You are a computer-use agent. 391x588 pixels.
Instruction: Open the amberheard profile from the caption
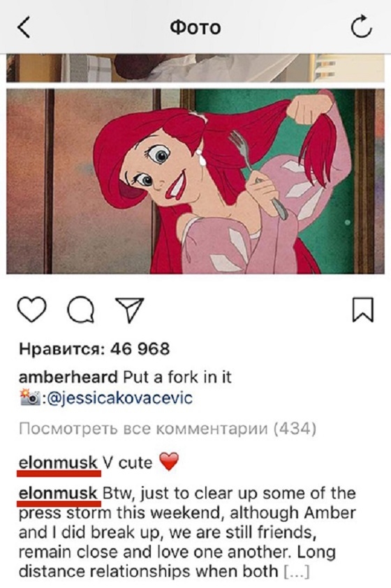(68, 377)
